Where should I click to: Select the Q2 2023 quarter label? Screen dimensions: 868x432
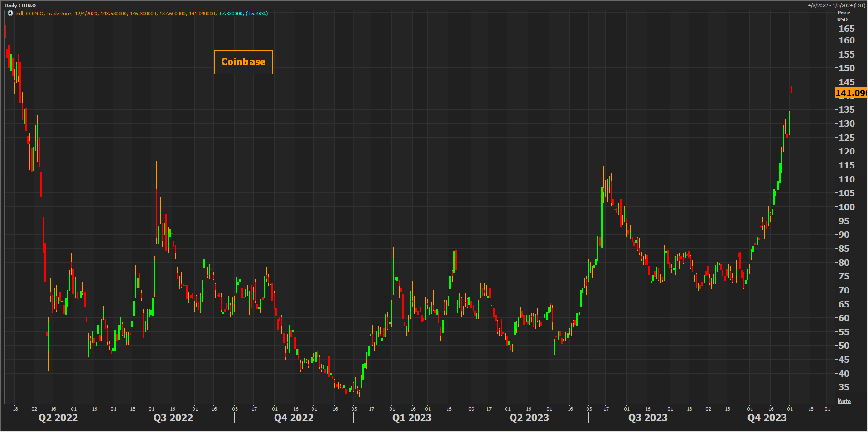[x=529, y=418]
